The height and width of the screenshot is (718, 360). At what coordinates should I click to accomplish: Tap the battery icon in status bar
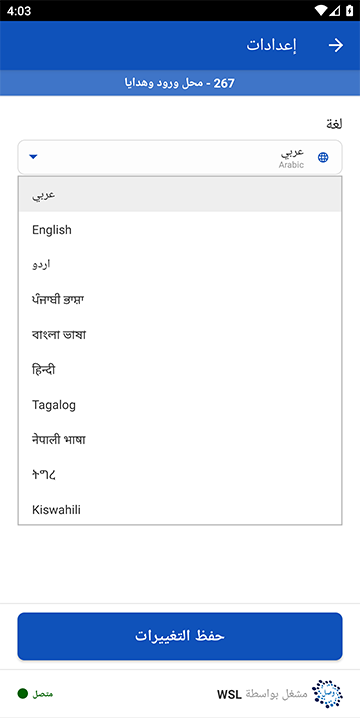click(x=349, y=10)
